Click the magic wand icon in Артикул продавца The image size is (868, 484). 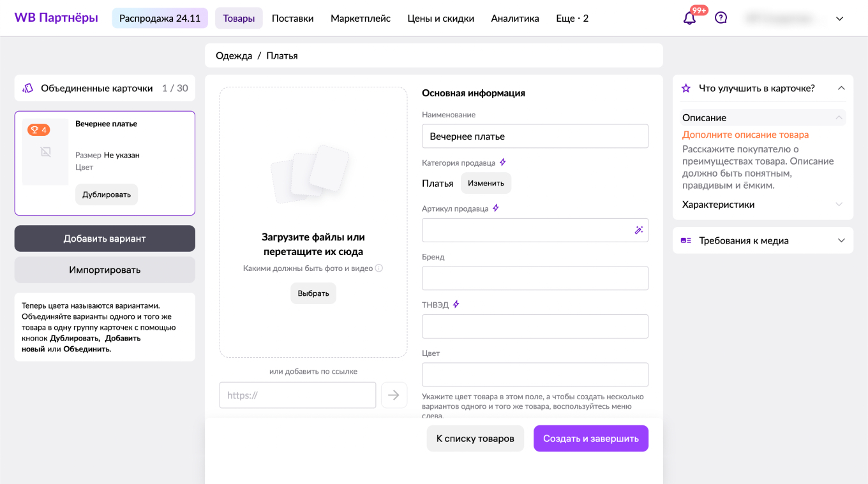[x=638, y=230]
